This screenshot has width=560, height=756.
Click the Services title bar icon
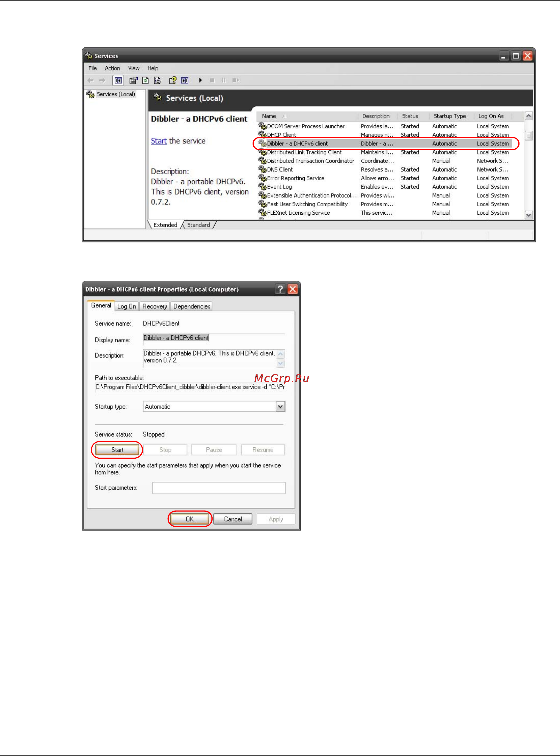[89, 55]
